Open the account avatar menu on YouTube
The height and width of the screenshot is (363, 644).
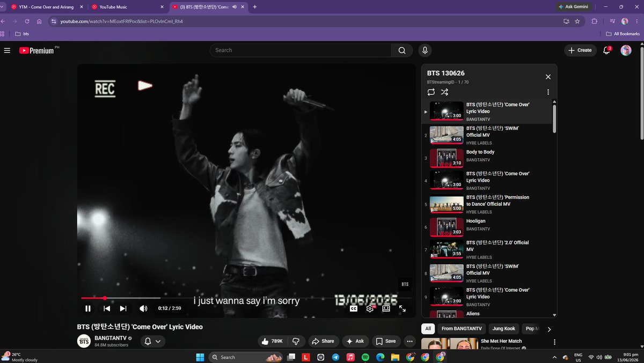coord(626,50)
